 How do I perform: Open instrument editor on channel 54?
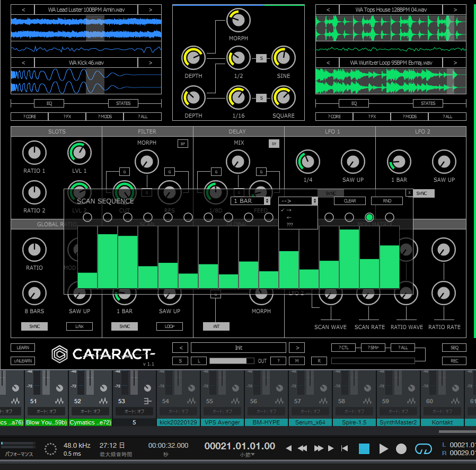191,401
